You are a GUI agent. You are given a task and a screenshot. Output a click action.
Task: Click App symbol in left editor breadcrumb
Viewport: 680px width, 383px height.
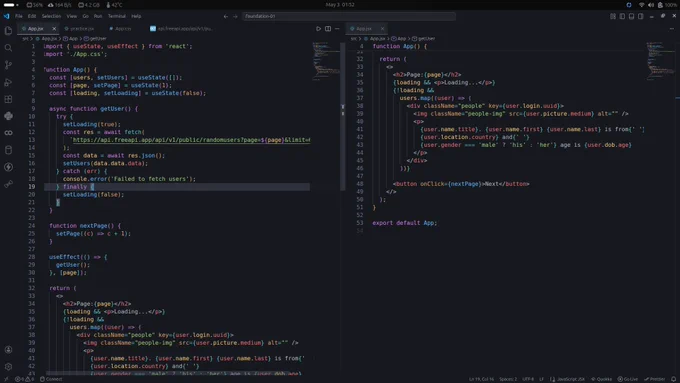[71, 39]
